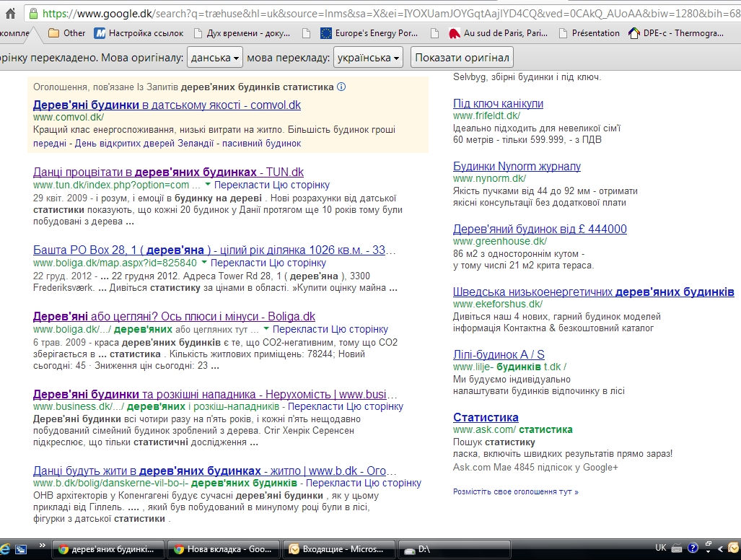The image size is (741, 560).
Task: Open 'Данці процвітати' TUN.dk result
Action: pyautogui.click(x=168, y=172)
